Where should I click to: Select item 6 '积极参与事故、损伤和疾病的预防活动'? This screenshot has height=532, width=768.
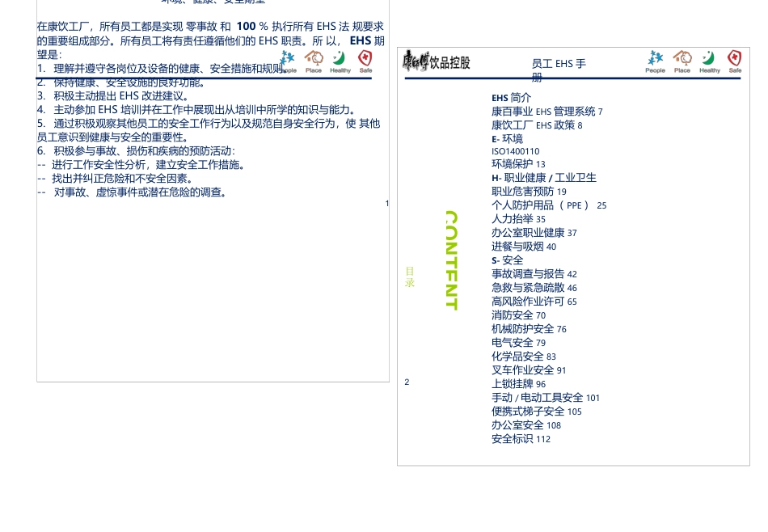pos(136,150)
